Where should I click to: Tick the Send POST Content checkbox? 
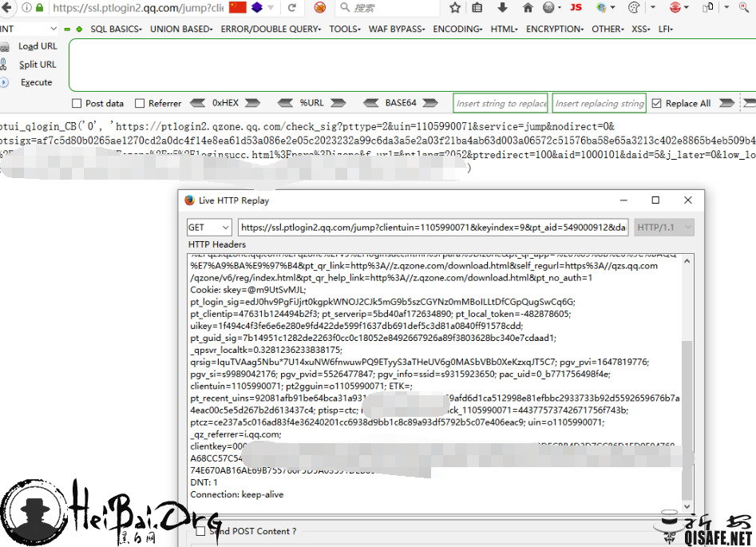click(200, 531)
